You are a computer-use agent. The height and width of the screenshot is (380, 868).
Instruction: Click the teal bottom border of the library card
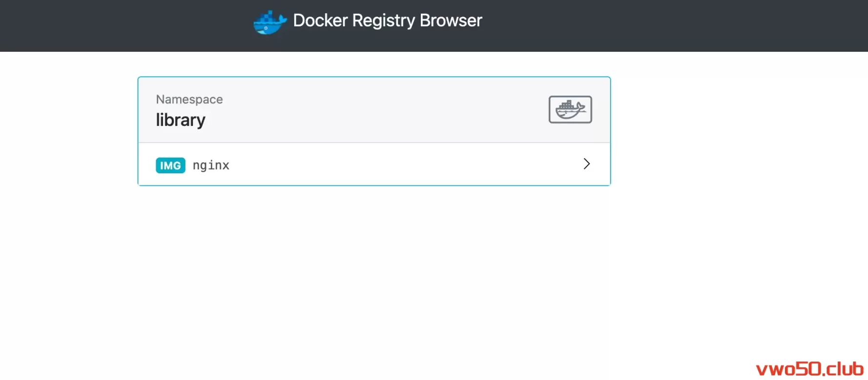(374, 185)
